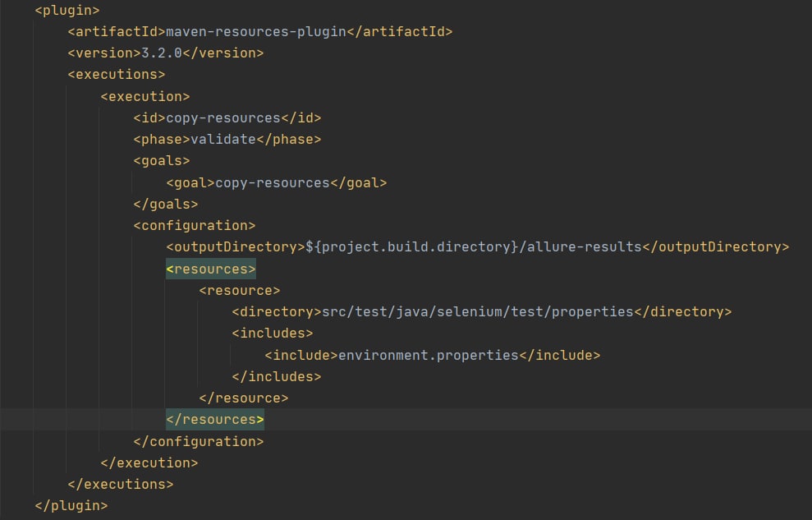Click the highlighted opening resources tag

point(211,269)
